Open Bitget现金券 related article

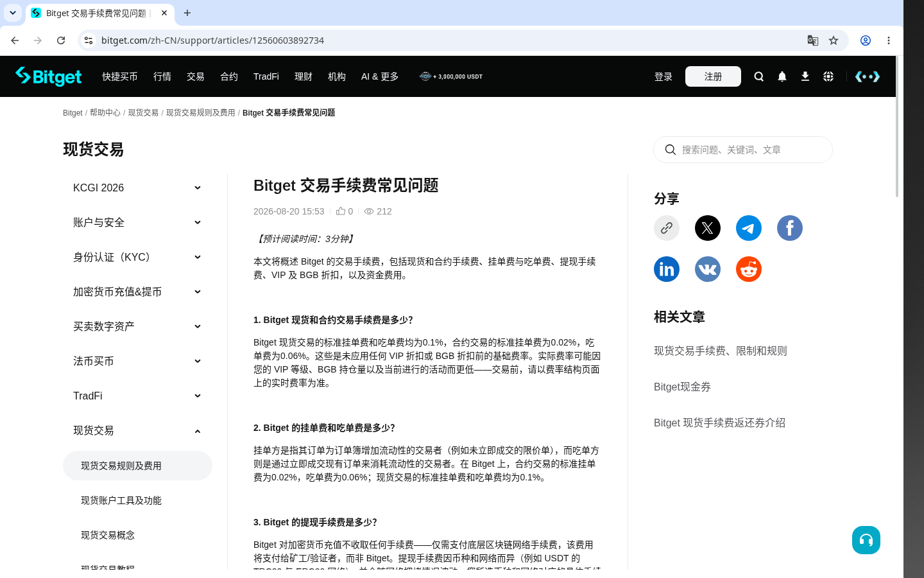[x=682, y=387]
